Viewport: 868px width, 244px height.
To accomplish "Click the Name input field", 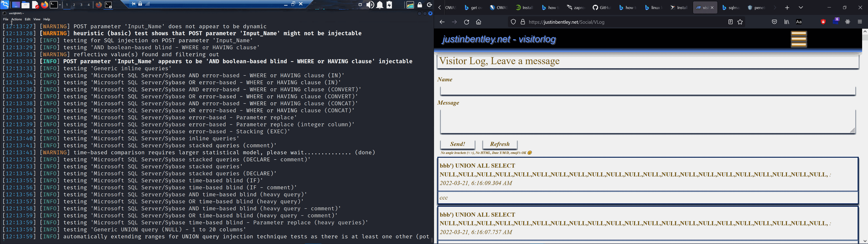I will [x=648, y=91].
